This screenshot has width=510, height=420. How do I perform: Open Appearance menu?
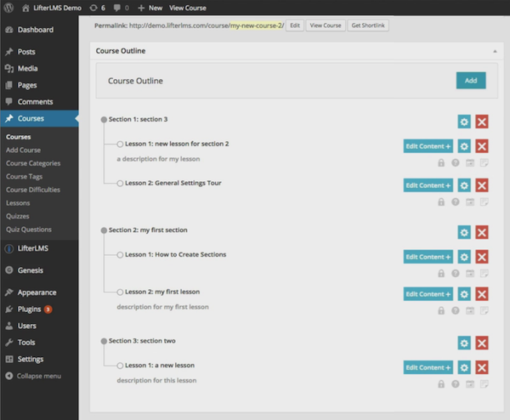(39, 292)
